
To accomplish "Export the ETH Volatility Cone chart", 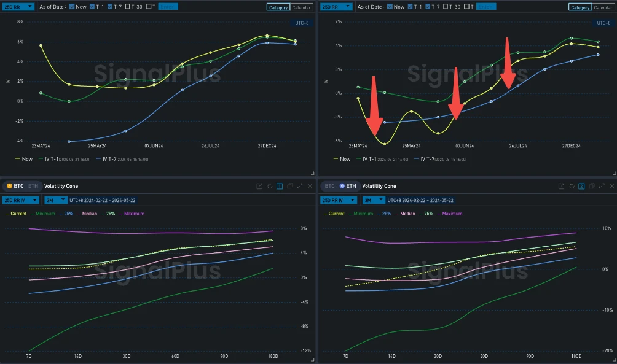I will [x=560, y=186].
